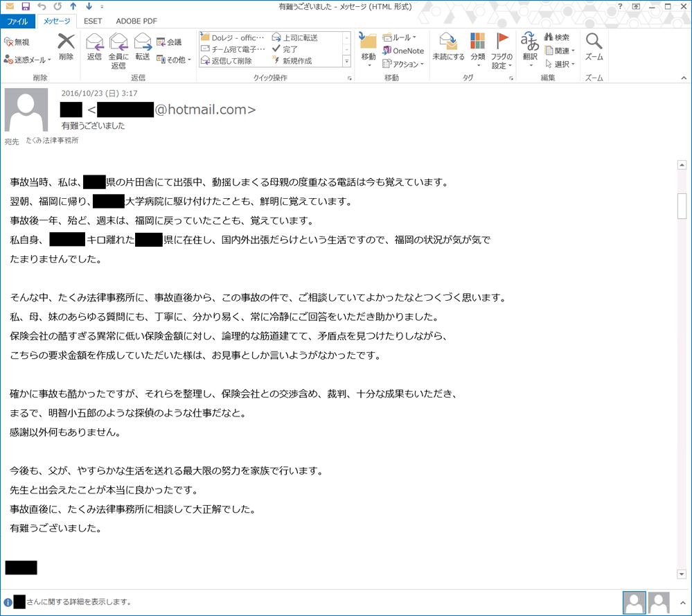Reply to the sender with 返信
This screenshot has width=692, height=616.
[x=95, y=49]
